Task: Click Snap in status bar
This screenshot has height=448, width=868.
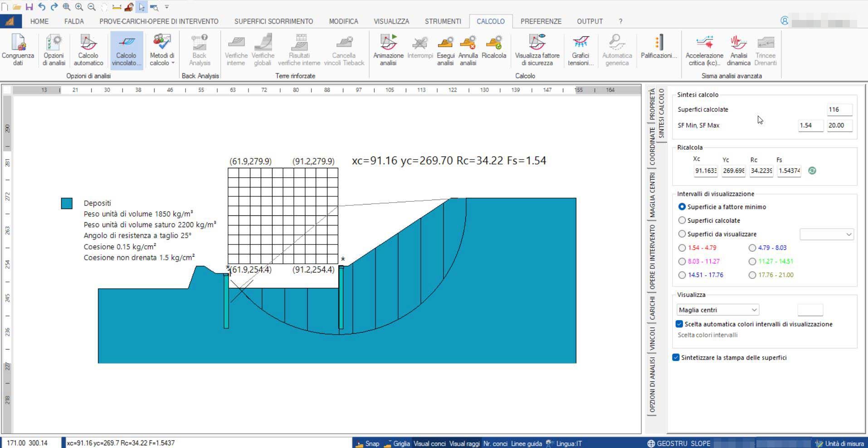Action: (368, 443)
